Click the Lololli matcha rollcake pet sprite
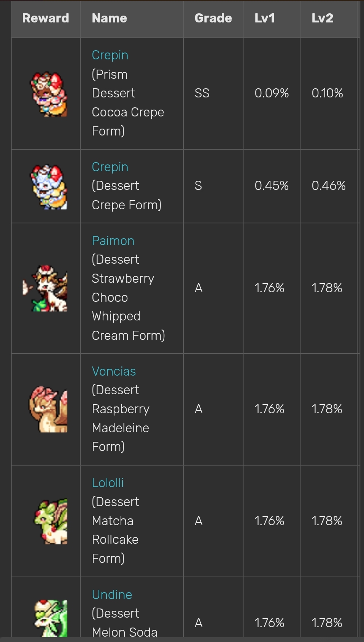364x642 pixels. [x=51, y=521]
